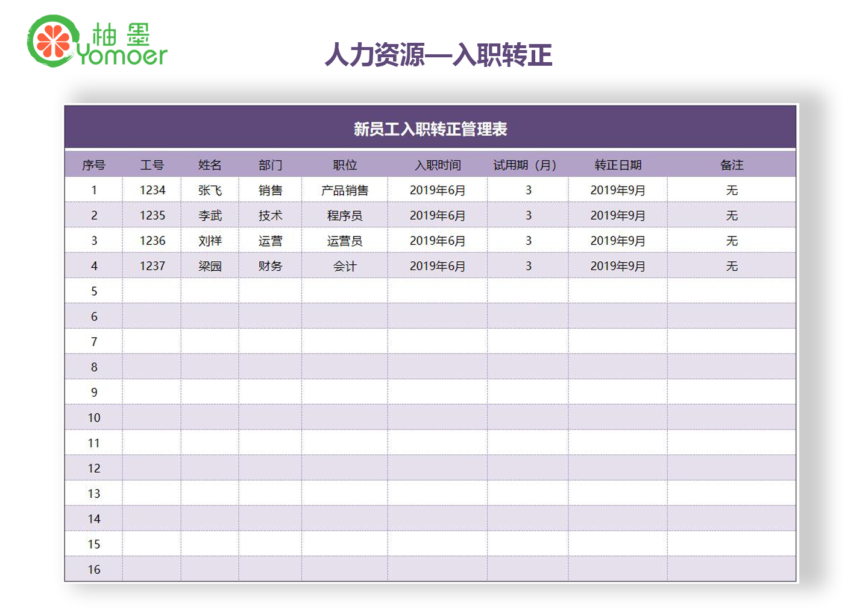Click the Yomoer pomelo logo icon
This screenshot has height=614, width=868.
(x=53, y=41)
